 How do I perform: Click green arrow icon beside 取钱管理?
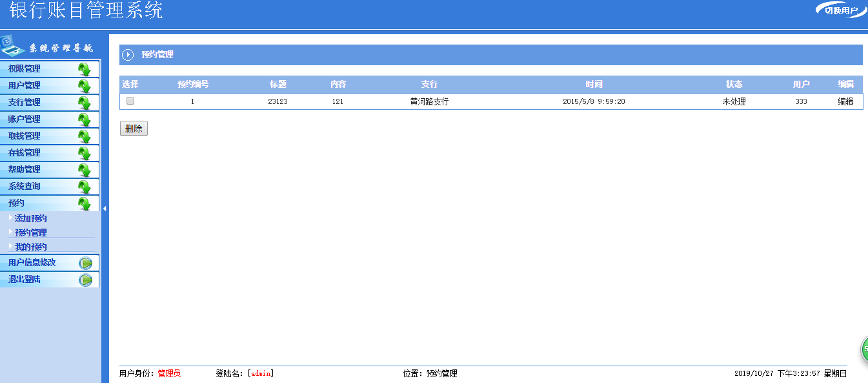tap(84, 137)
